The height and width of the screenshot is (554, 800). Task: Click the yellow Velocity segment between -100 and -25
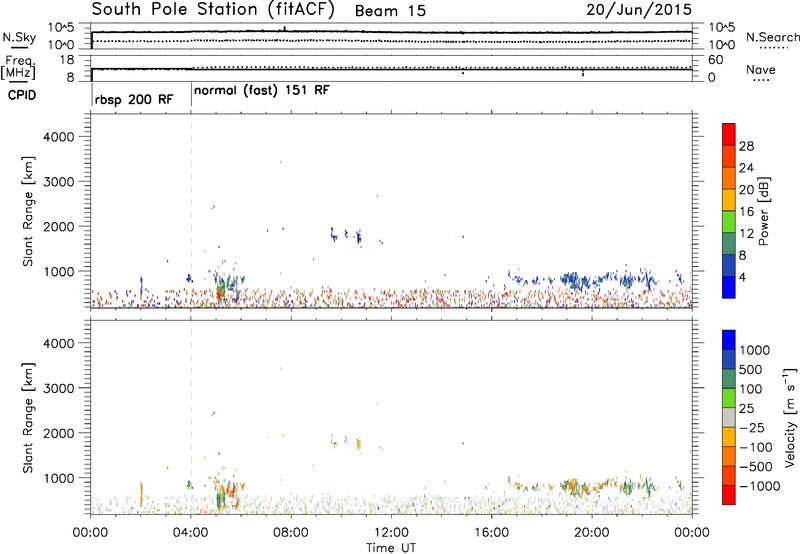pos(729,437)
